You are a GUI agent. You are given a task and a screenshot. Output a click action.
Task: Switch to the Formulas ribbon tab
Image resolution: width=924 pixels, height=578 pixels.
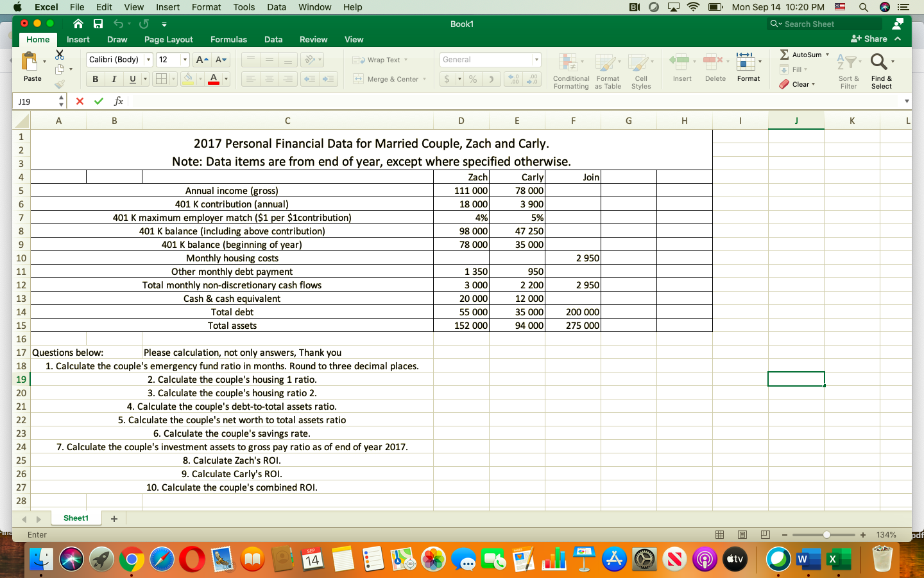point(228,39)
